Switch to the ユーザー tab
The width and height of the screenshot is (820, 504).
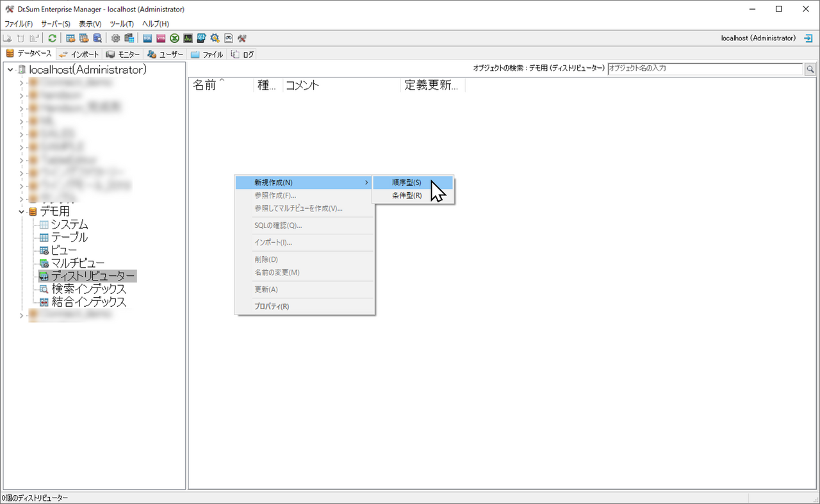click(x=165, y=54)
